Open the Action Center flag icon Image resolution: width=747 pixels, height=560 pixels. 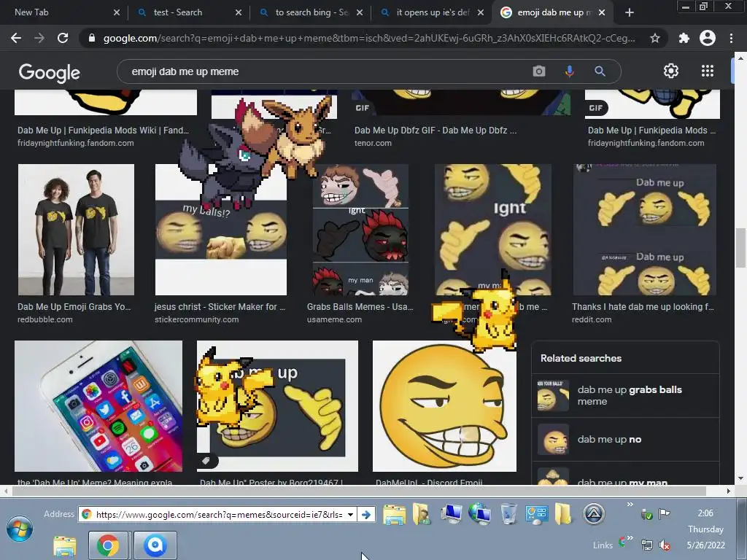point(664,514)
